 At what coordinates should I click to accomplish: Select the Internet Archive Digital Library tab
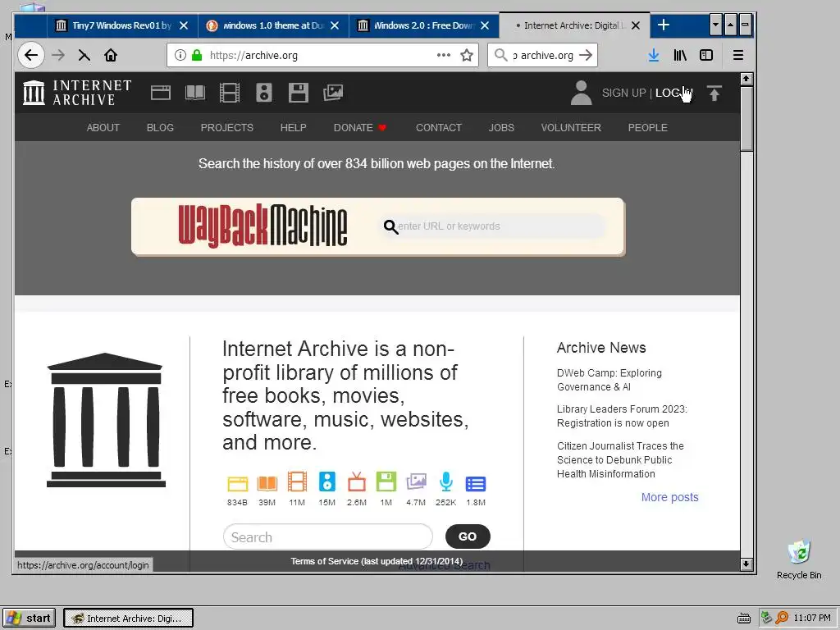coord(574,25)
